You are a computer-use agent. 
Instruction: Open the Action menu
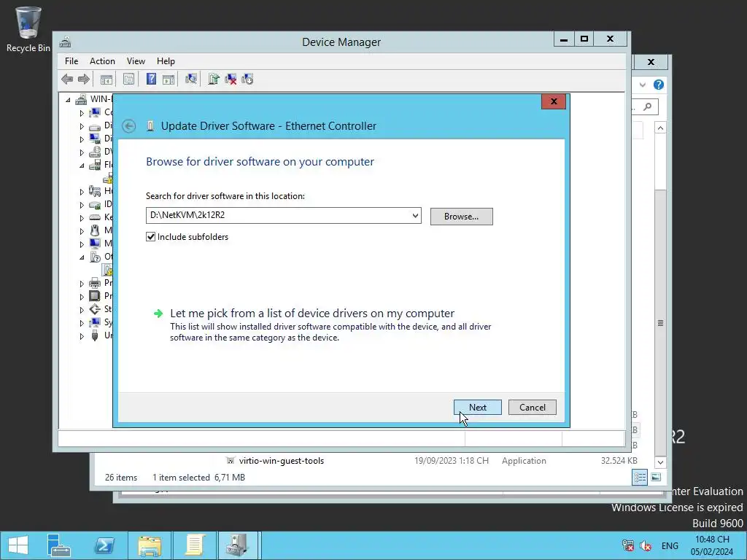click(102, 61)
